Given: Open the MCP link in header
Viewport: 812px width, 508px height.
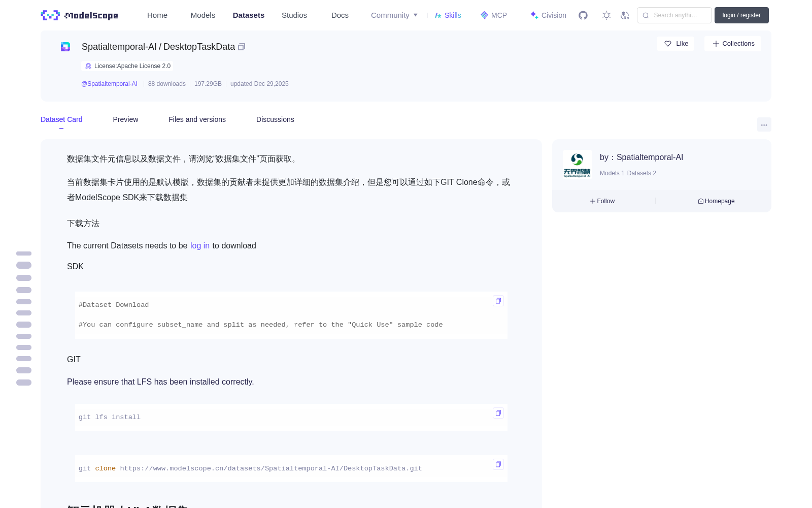Looking at the screenshot, I should (x=494, y=15).
